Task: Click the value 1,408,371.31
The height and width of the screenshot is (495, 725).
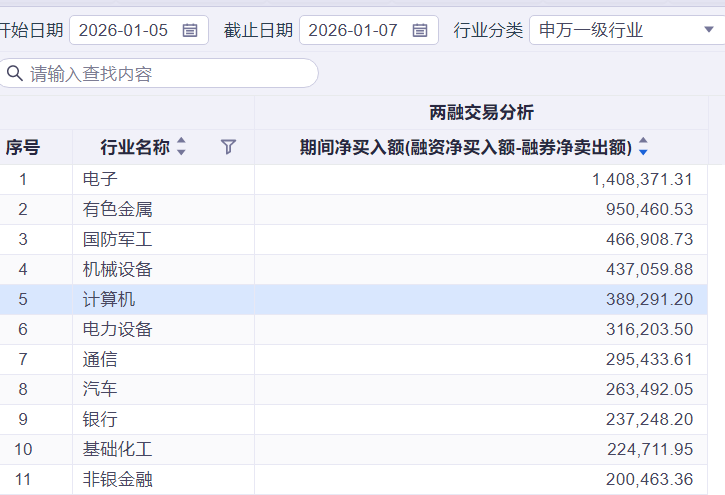Action: [x=642, y=179]
